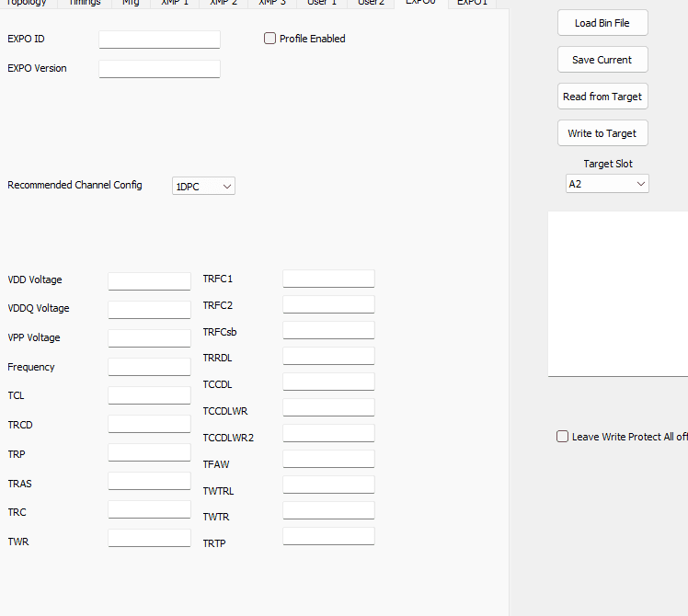Expand the Target Slot dropdown
The height and width of the screenshot is (616, 688).
pyautogui.click(x=607, y=184)
